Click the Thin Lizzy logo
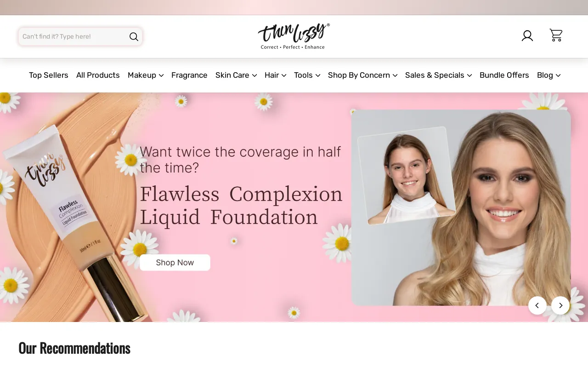588x368 pixels. coord(294,36)
